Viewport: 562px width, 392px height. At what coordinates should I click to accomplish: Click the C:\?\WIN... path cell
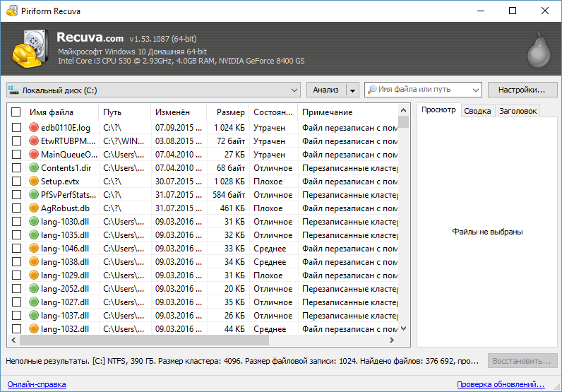(x=124, y=141)
